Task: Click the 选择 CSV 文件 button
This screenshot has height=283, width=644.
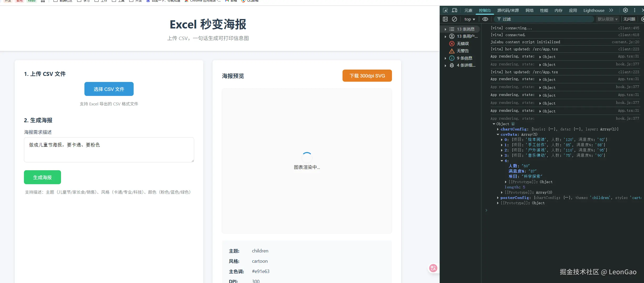Action: pos(109,89)
